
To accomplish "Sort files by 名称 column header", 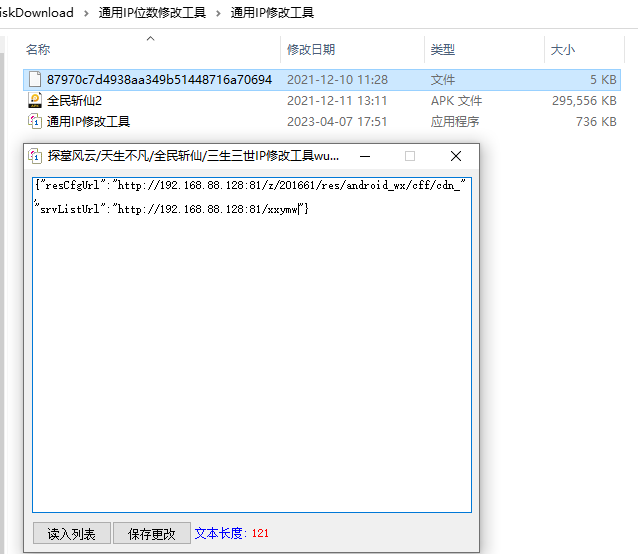I will click(x=38, y=50).
